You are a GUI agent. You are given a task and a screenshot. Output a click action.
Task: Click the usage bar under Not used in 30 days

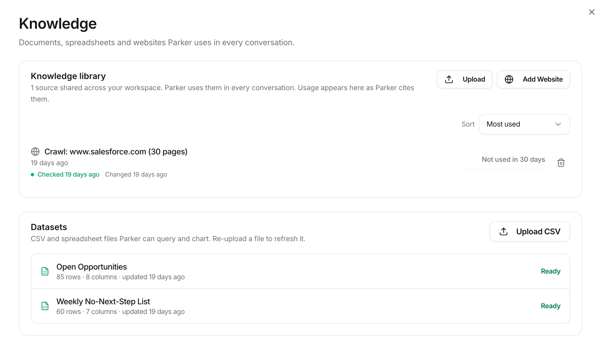click(504, 169)
